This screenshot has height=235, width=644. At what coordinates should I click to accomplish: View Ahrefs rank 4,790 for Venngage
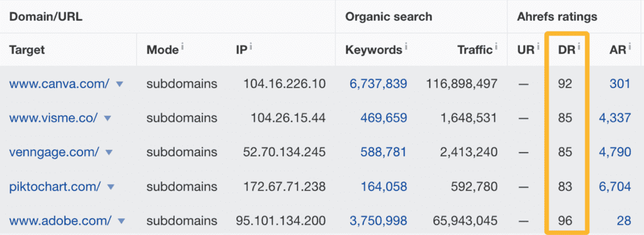pyautogui.click(x=615, y=152)
